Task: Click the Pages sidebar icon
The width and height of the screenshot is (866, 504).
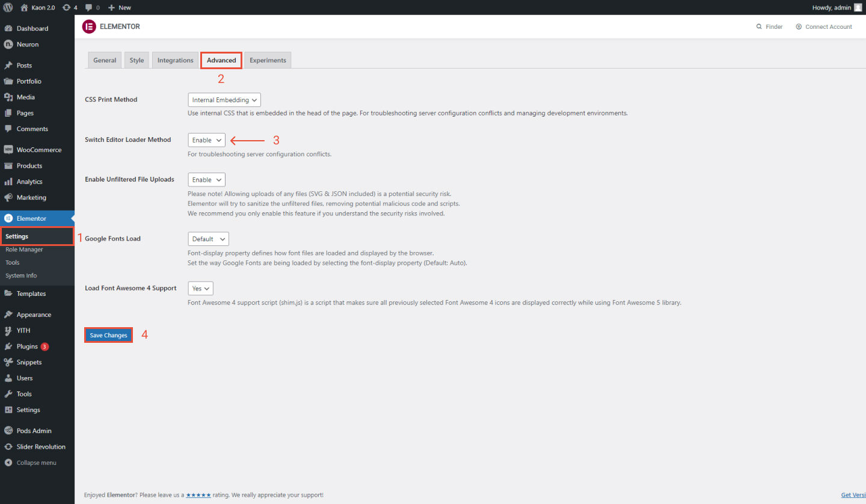Action: pyautogui.click(x=8, y=113)
